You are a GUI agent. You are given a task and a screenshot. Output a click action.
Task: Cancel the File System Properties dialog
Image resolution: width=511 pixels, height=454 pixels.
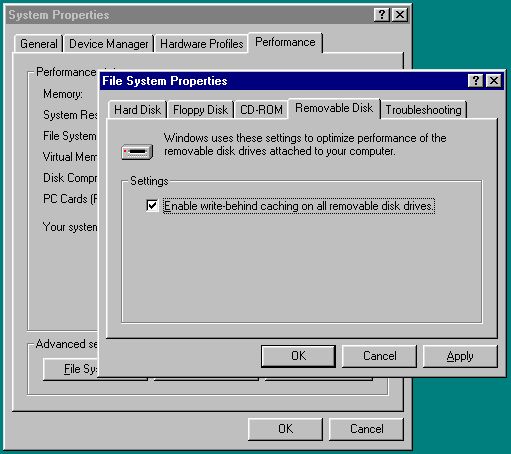379,356
